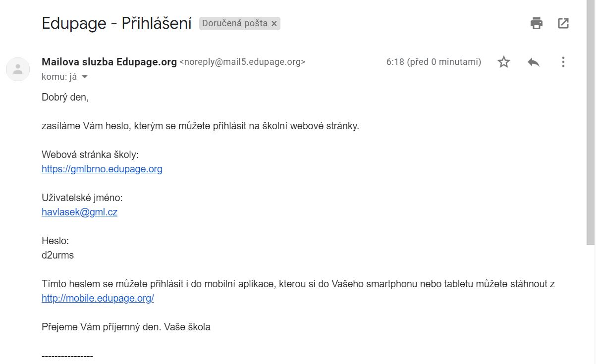Click the '6:18 (před 0 minutami)' timestamp

[x=434, y=62]
